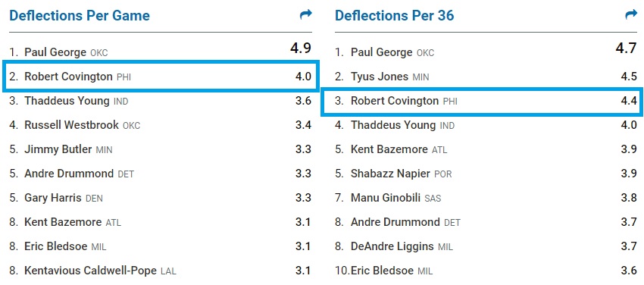Image resolution: width=644 pixels, height=285 pixels.
Task: Click Eric Bledsoe in Per Game list
Action: (56, 246)
